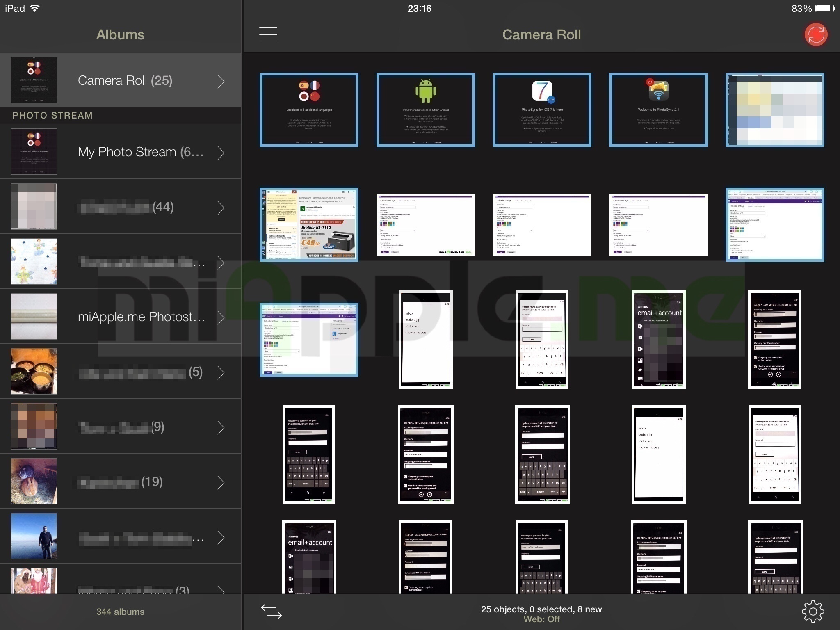Screen dimensions: 840x630
Task: Tap the red sync button
Action: tap(815, 34)
